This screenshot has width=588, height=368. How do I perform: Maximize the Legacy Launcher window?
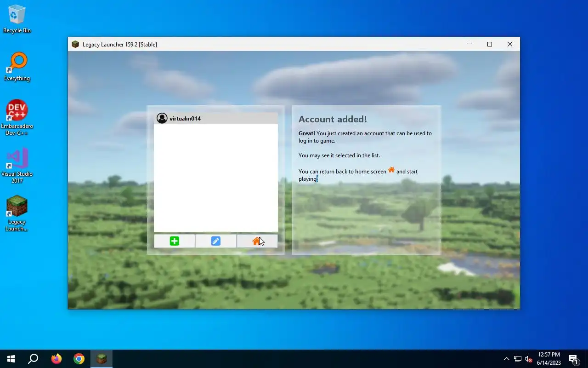pos(490,44)
